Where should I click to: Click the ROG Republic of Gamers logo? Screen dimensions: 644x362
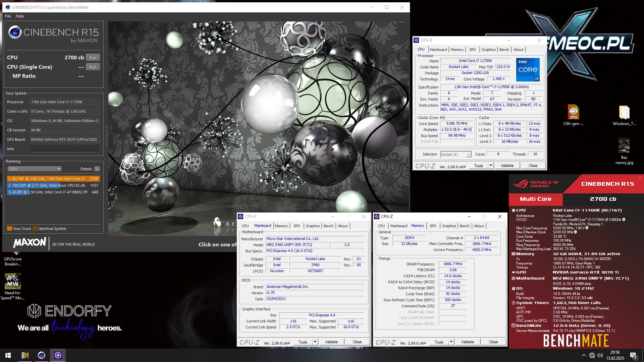point(536,184)
